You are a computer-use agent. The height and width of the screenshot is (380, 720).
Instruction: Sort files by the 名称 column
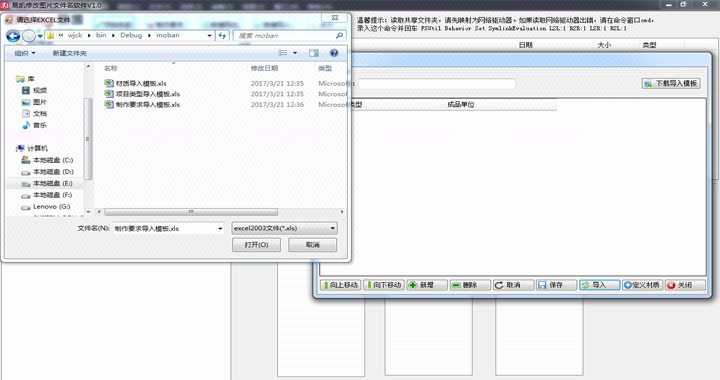point(111,68)
